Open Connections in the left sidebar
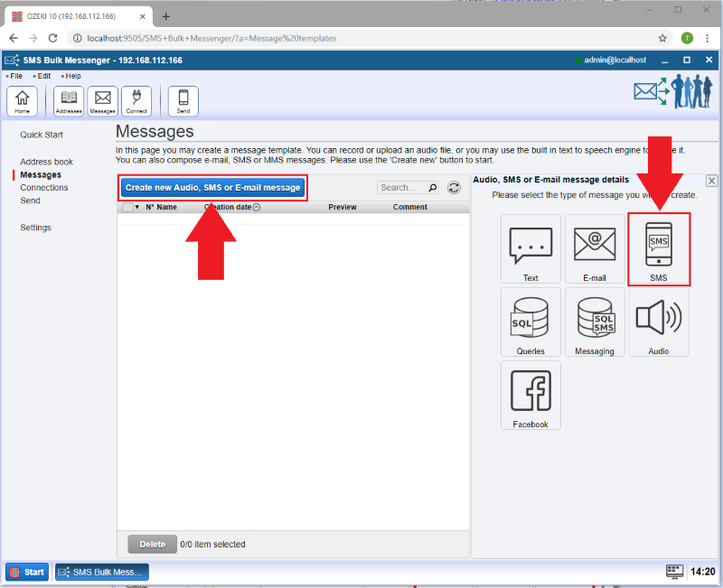The height and width of the screenshot is (588, 723). click(x=43, y=188)
